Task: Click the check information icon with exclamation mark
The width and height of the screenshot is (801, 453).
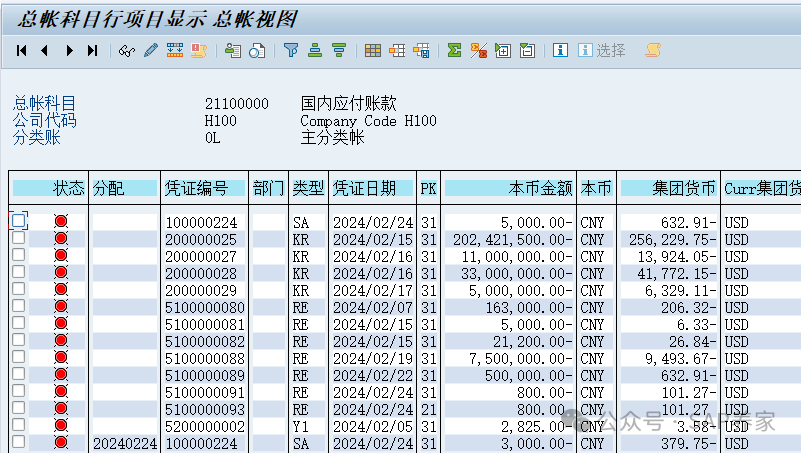Action: [199, 51]
